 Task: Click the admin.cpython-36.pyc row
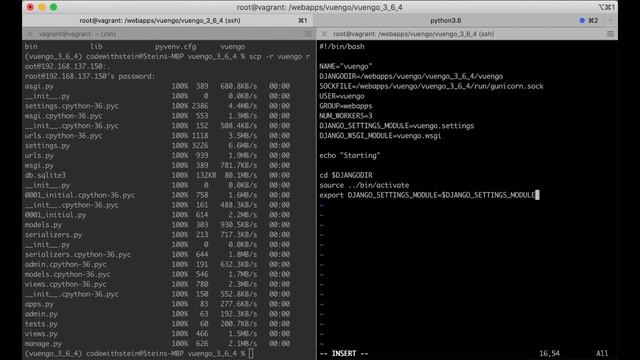tap(157, 264)
